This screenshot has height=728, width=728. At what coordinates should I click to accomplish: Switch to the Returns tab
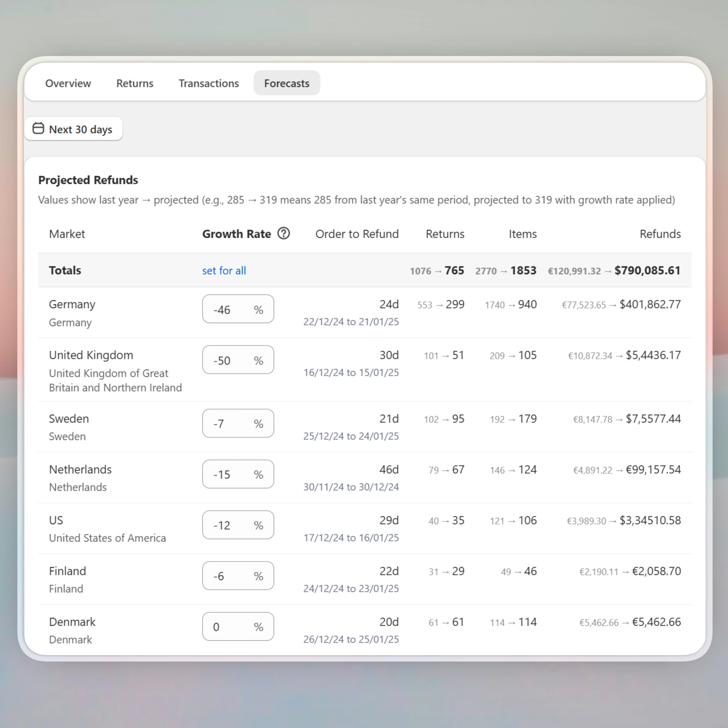click(x=135, y=83)
